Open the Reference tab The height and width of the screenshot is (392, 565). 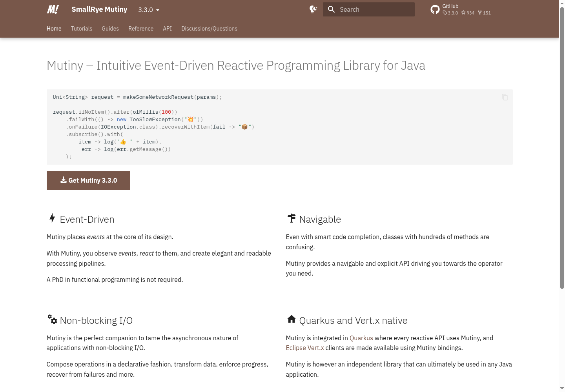(x=141, y=29)
